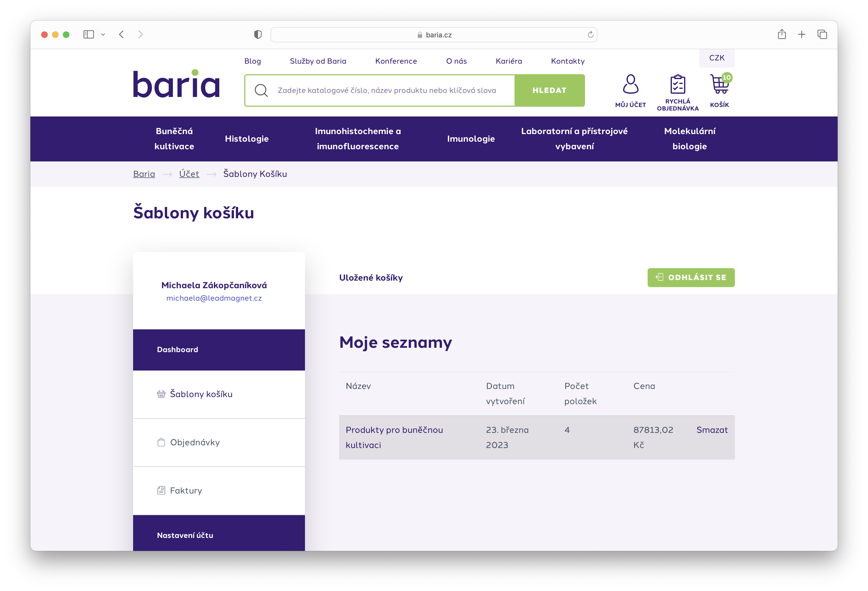Image resolution: width=868 pixels, height=591 pixels.
Task: Click the Michaela Zákopčaníková name
Action: point(214,285)
